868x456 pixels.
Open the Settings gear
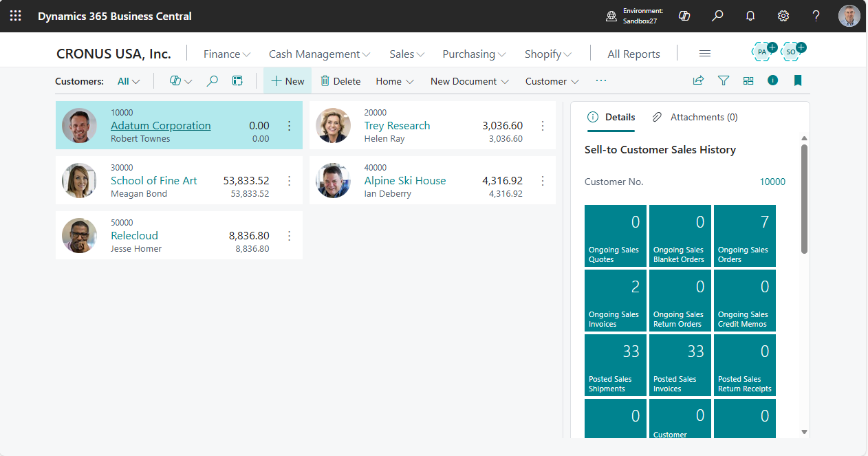(783, 16)
